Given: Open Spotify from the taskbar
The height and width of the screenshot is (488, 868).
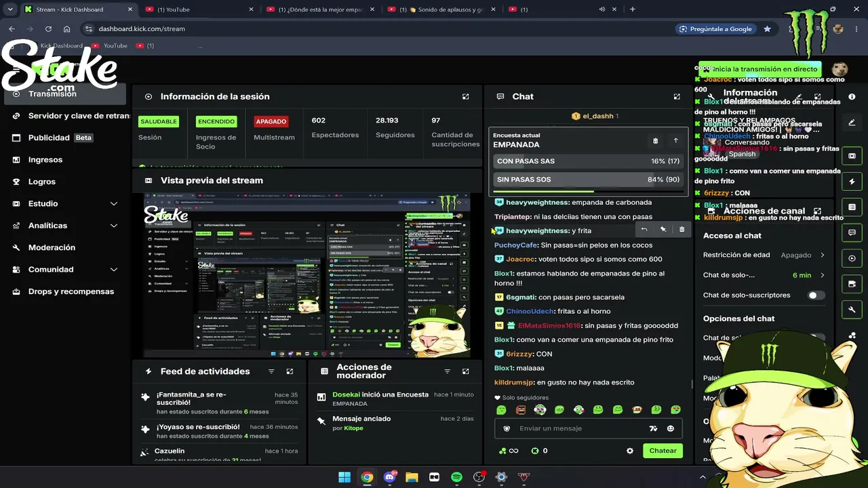Looking at the screenshot, I should 456,477.
